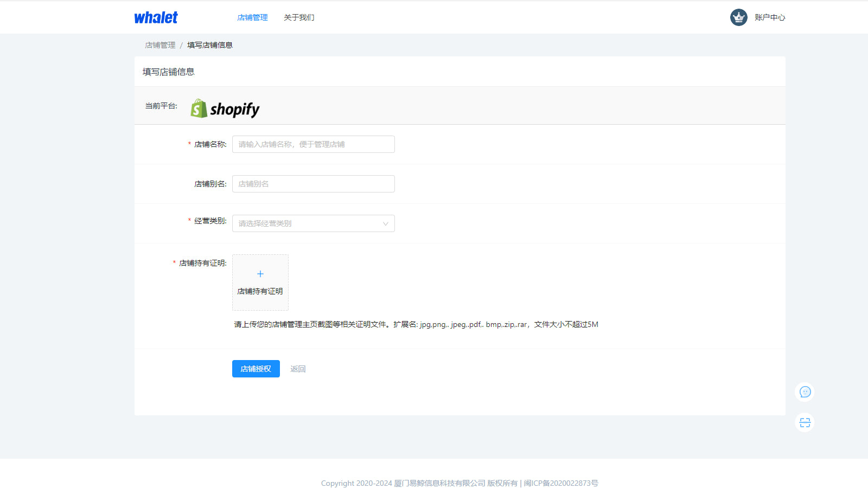Click the whalet logo
Screen dimensions: 868x488
pos(156,17)
